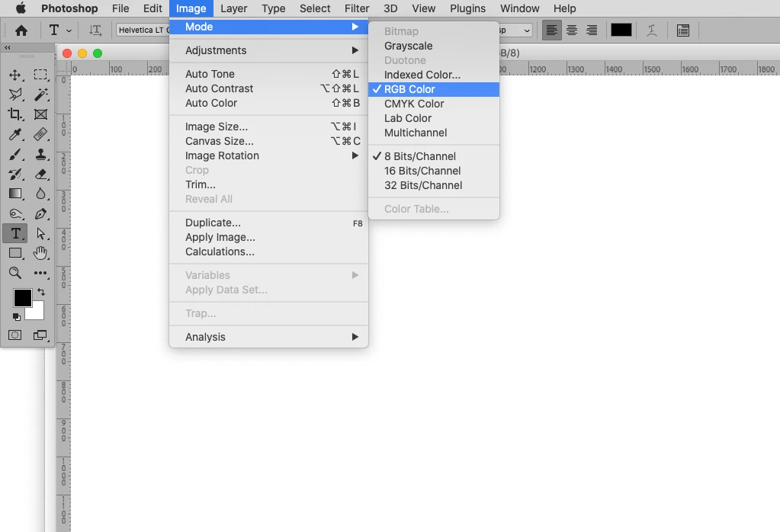Select the Frame tool

pyautogui.click(x=40, y=114)
